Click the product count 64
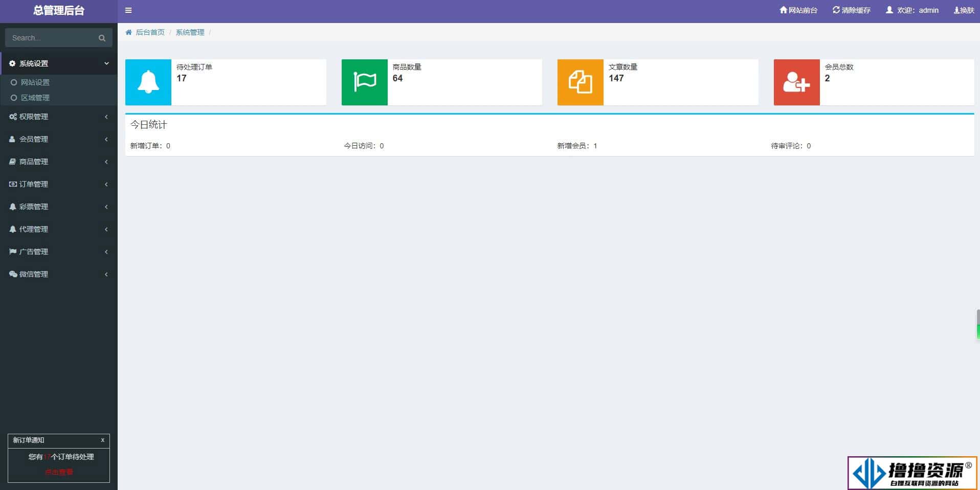The width and height of the screenshot is (980, 490). (x=398, y=78)
